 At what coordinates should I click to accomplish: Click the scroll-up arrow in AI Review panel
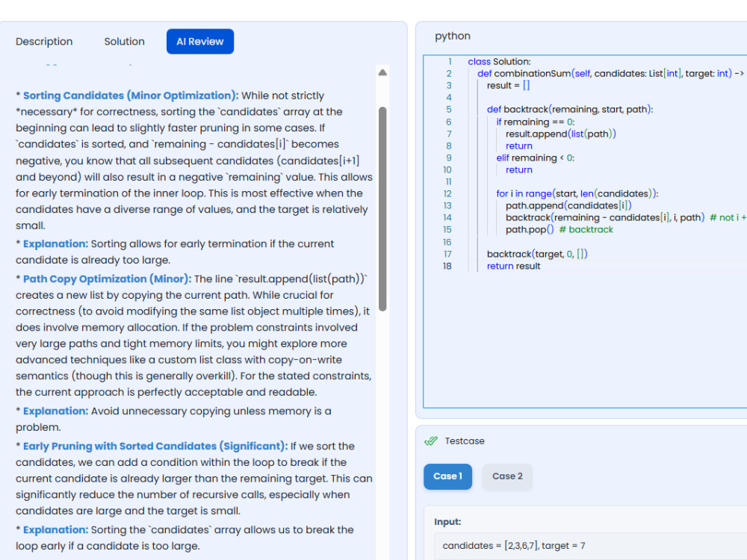382,72
